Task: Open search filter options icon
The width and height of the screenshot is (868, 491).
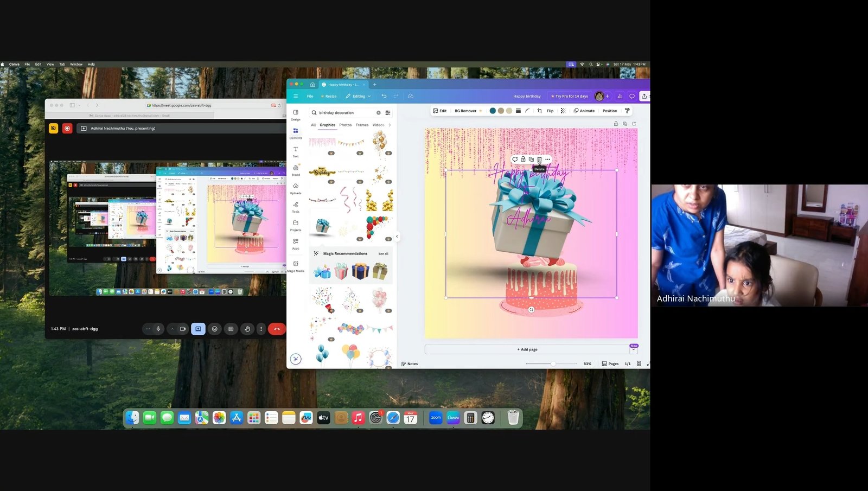Action: (388, 113)
